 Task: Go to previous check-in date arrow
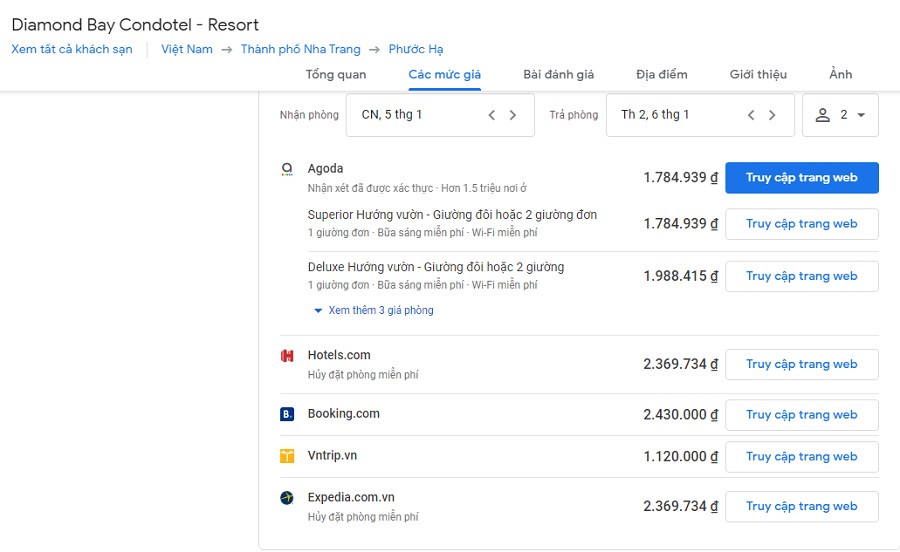pos(492,115)
